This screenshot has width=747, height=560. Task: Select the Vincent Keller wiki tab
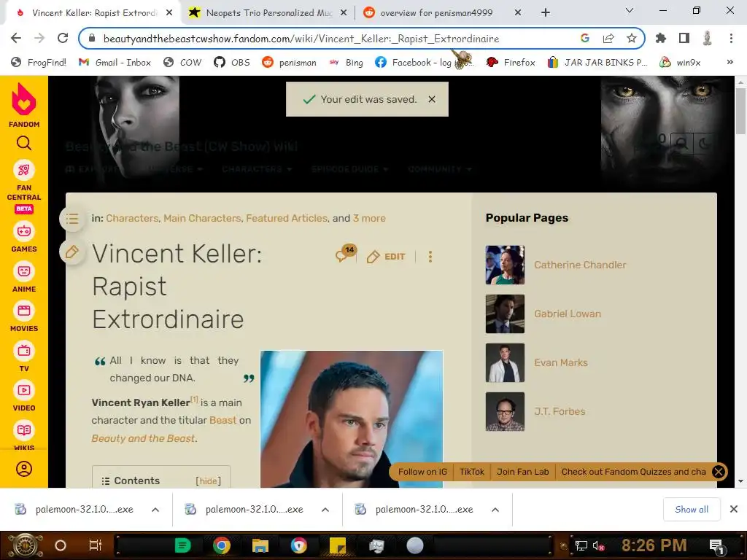[94, 13]
